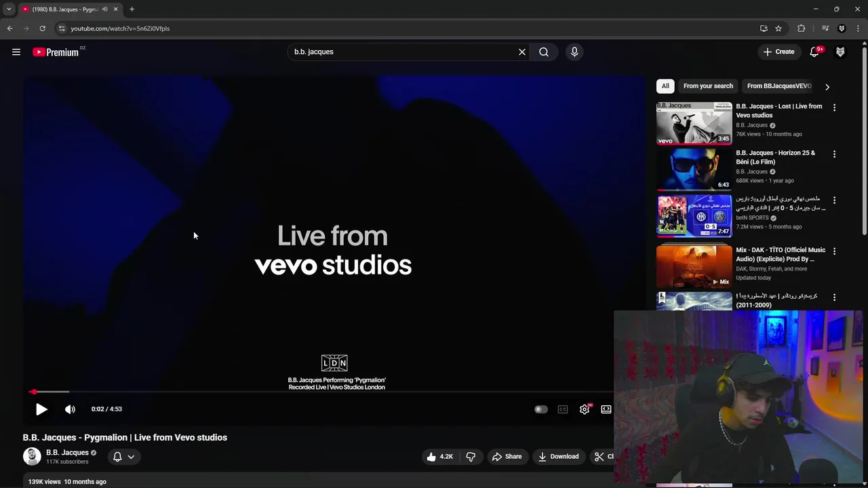Open Lost Live from Vevo thumbnail
This screenshot has width=868, height=488.
click(694, 123)
